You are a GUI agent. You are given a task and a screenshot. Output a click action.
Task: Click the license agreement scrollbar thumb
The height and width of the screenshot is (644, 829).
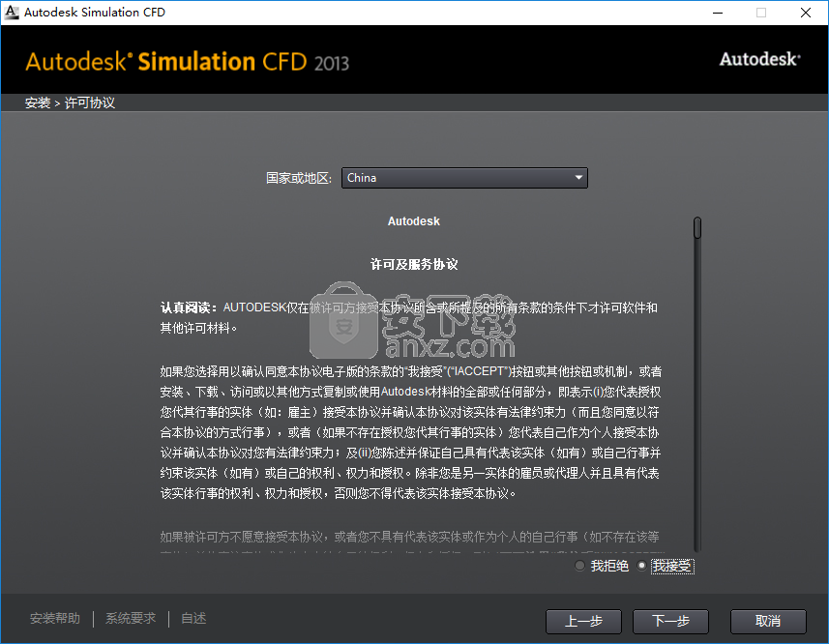click(x=697, y=227)
